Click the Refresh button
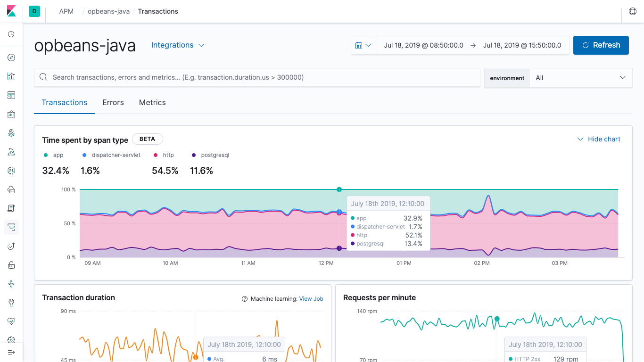This screenshot has height=362, width=644. tap(601, 45)
